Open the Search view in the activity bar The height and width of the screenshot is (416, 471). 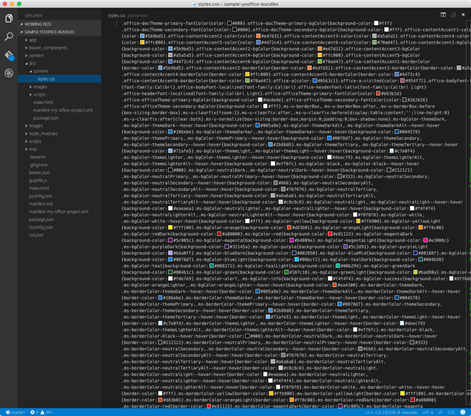pyautogui.click(x=9, y=36)
